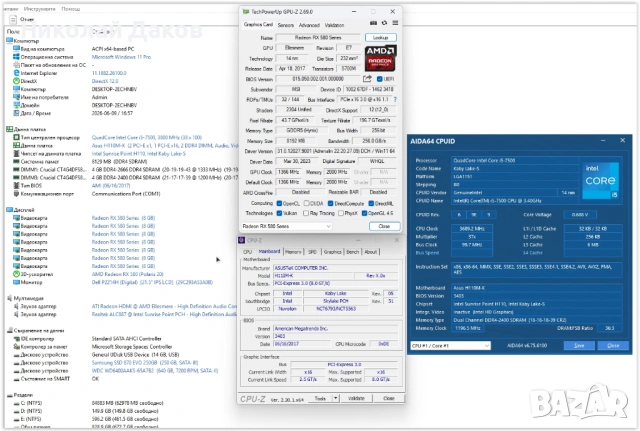Click the Комуникационен порт plug icon
This screenshot has height=431, width=640.
[x=16, y=193]
